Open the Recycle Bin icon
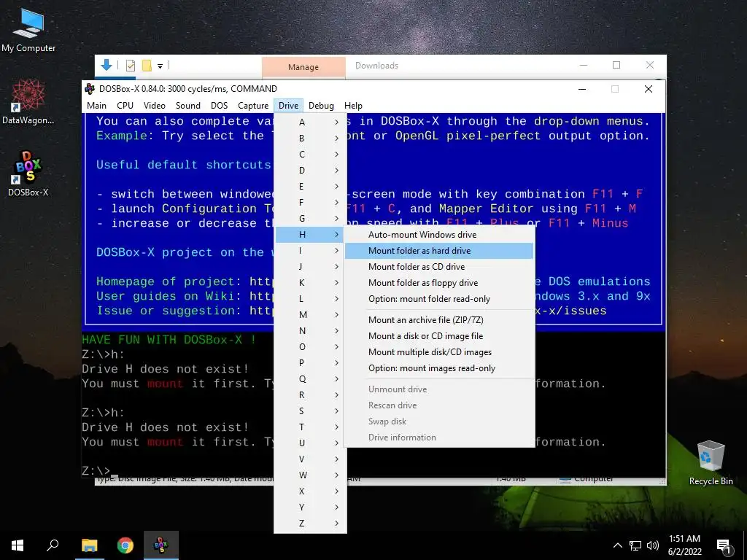 coord(711,462)
